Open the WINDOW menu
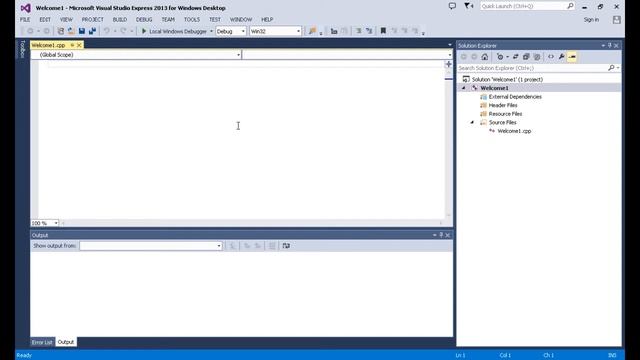 point(241,20)
